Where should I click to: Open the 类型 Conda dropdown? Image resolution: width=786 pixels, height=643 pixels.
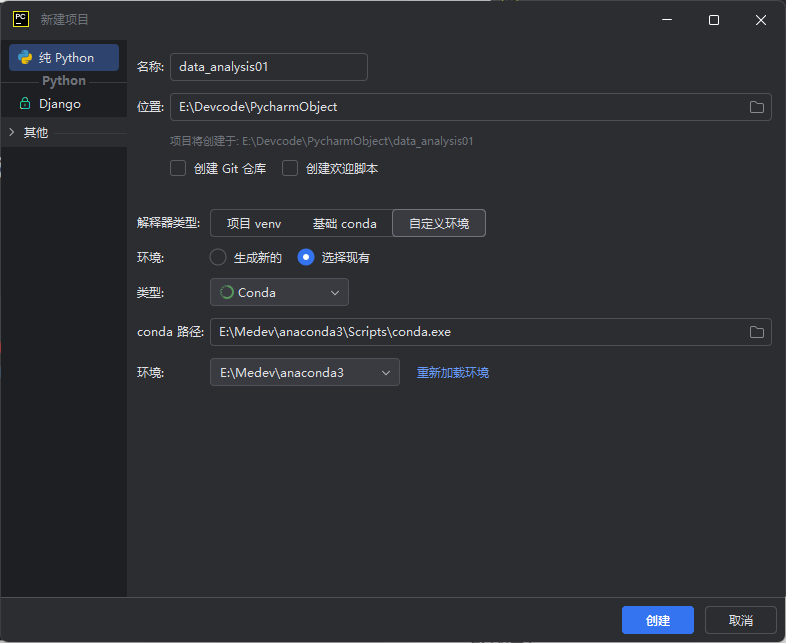(279, 292)
